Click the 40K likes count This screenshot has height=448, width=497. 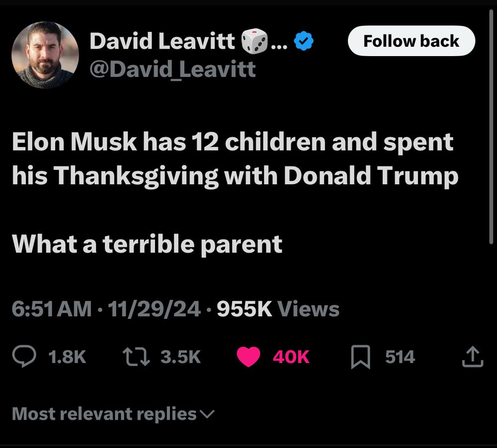tap(291, 357)
